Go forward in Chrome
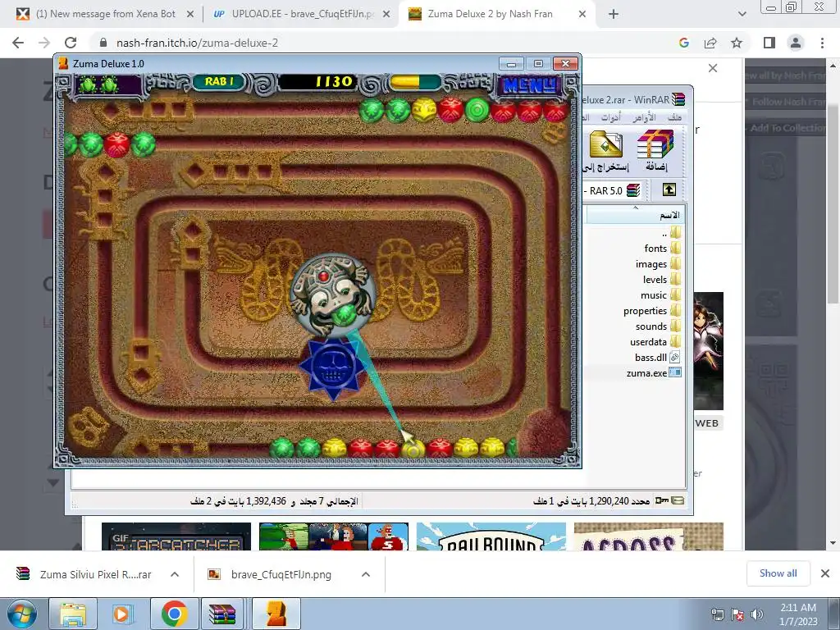This screenshot has height=630, width=840. click(x=44, y=43)
